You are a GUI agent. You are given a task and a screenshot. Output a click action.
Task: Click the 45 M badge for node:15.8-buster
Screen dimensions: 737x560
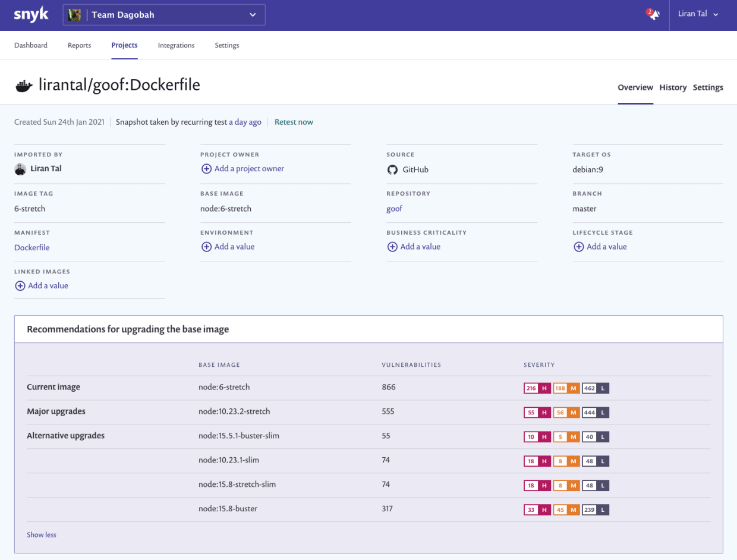[x=566, y=510]
